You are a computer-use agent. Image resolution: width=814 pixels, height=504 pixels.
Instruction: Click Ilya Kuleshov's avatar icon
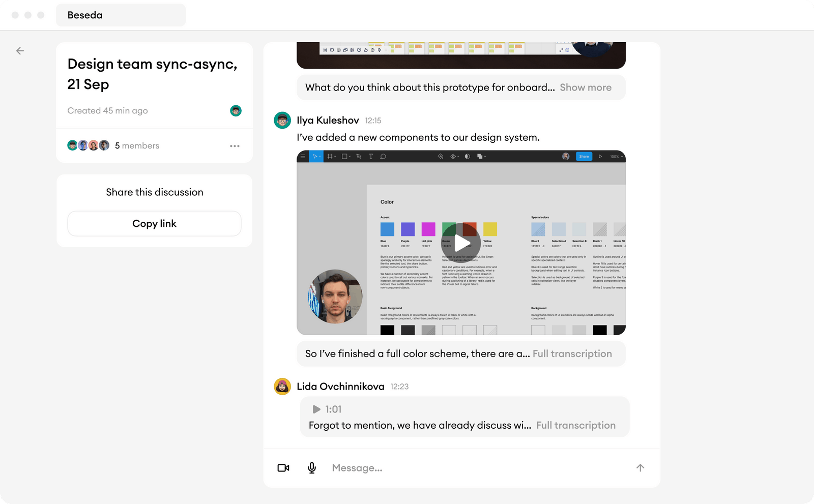pos(282,121)
